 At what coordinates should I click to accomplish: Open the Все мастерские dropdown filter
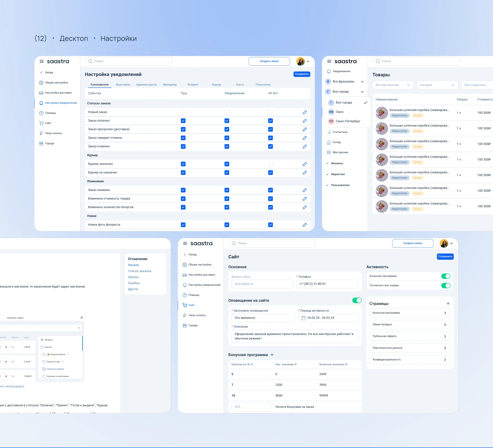pos(393,85)
